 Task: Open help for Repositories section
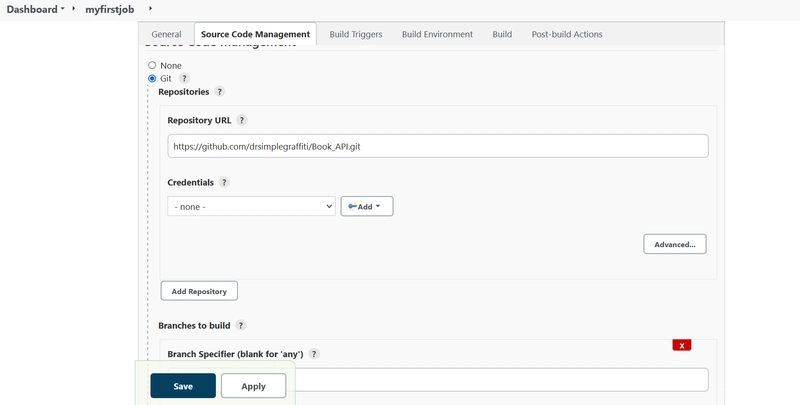coord(219,92)
